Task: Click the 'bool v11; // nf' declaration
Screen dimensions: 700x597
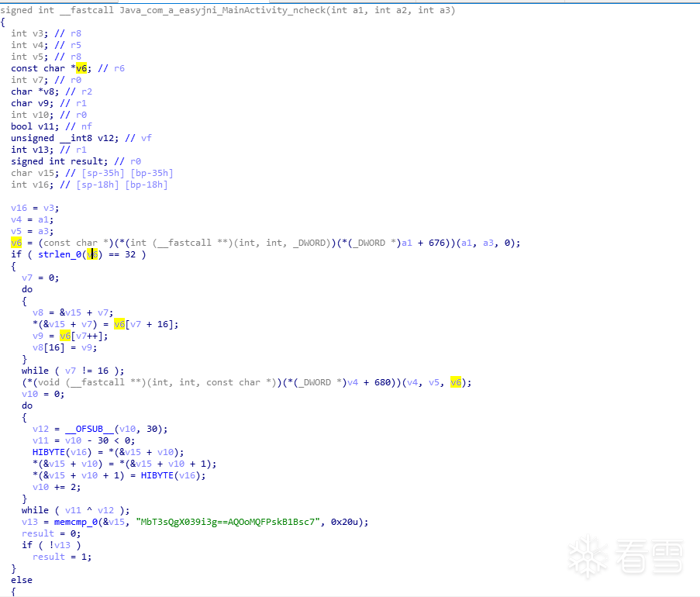Action: pos(51,126)
